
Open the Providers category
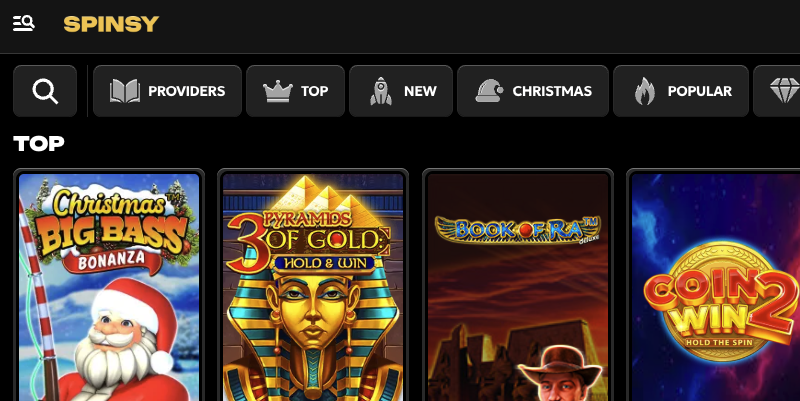167,91
